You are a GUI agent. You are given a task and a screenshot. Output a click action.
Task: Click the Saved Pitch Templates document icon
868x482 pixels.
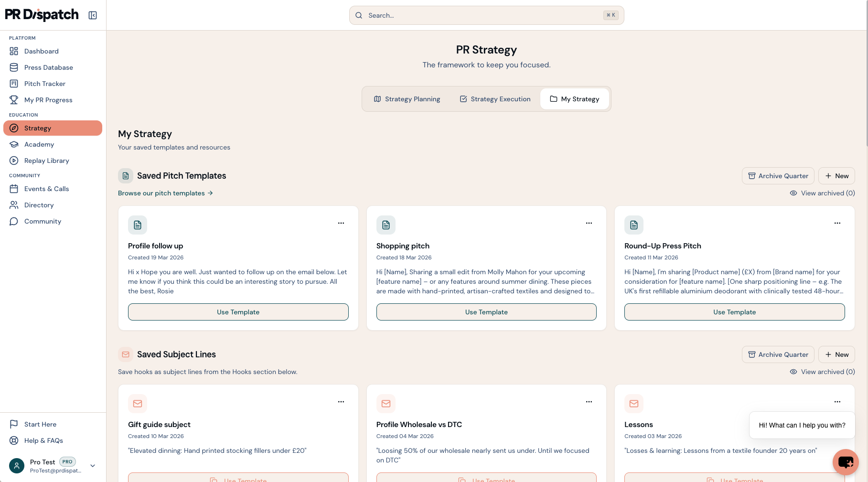click(126, 176)
